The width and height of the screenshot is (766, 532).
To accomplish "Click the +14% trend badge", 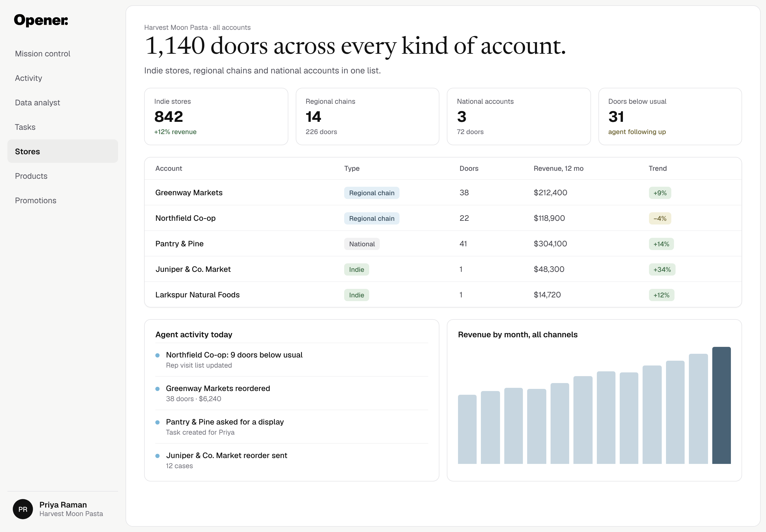I will point(661,244).
